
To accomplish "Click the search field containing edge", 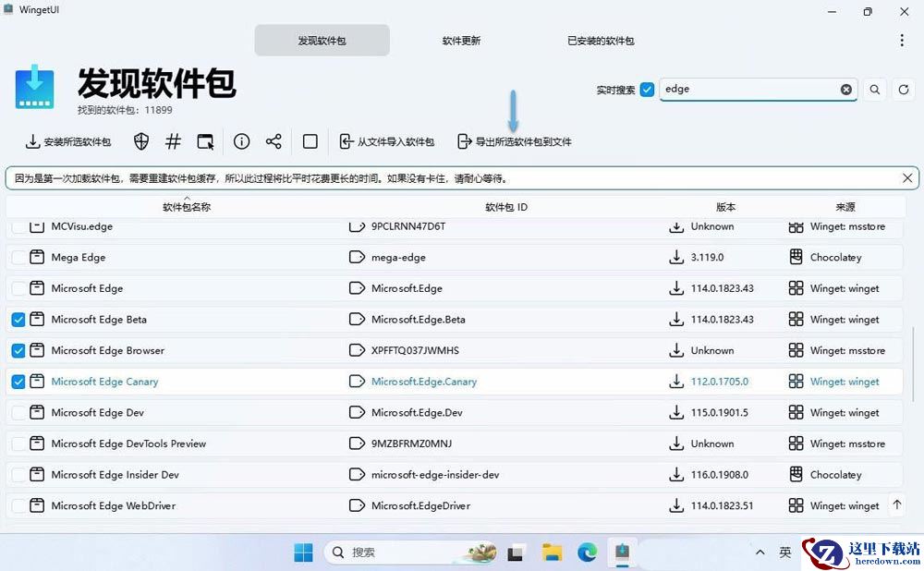I will (x=759, y=90).
